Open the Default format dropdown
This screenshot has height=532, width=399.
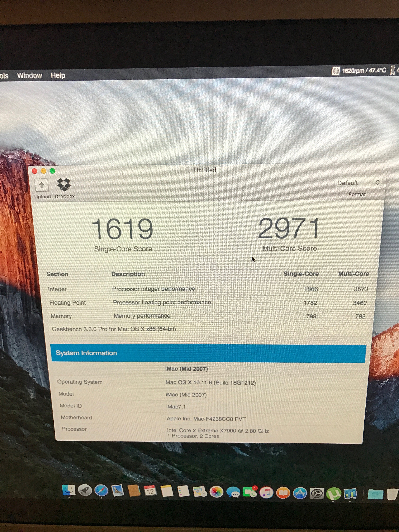358,183
